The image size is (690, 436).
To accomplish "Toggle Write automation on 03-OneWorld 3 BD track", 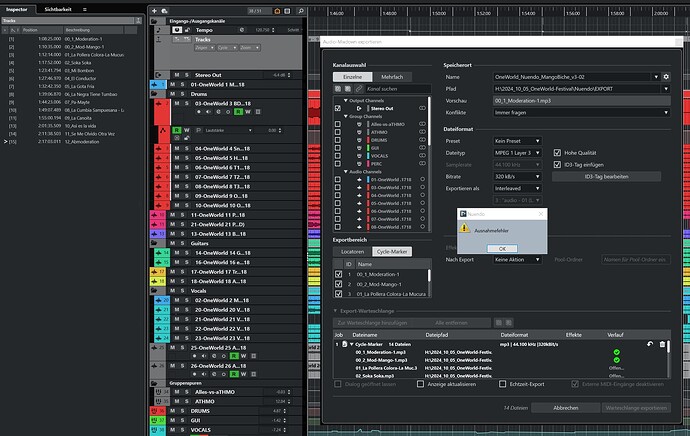I will pyautogui.click(x=248, y=112).
